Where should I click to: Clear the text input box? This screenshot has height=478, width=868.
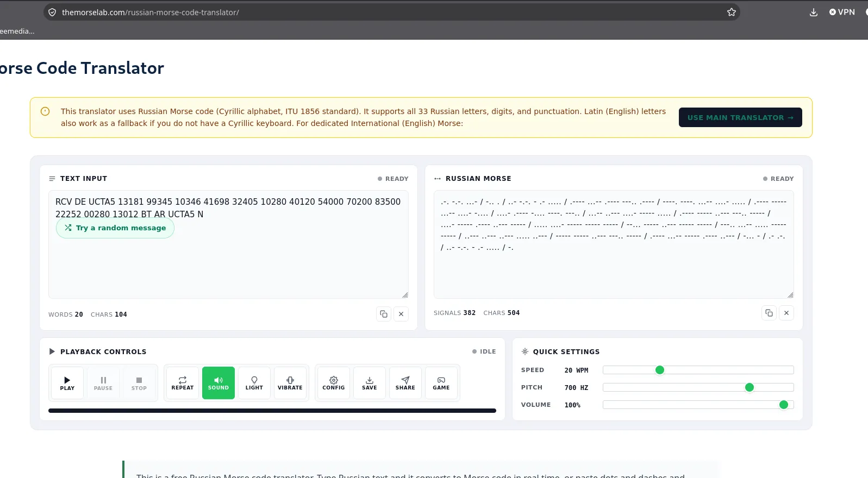tap(401, 314)
